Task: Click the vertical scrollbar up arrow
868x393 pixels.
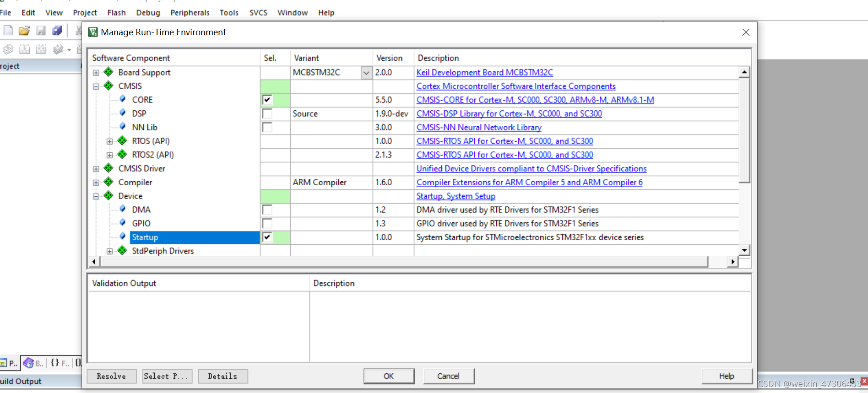Action: [744, 72]
